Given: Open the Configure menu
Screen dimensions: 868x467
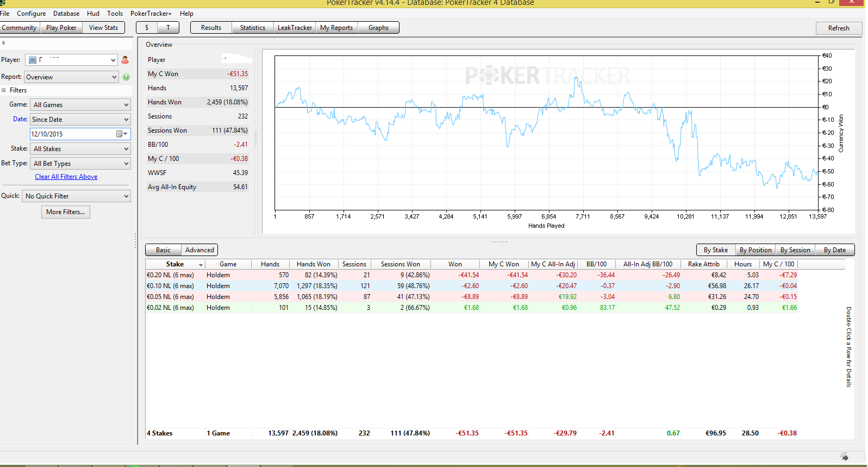Looking at the screenshot, I should [32, 14].
